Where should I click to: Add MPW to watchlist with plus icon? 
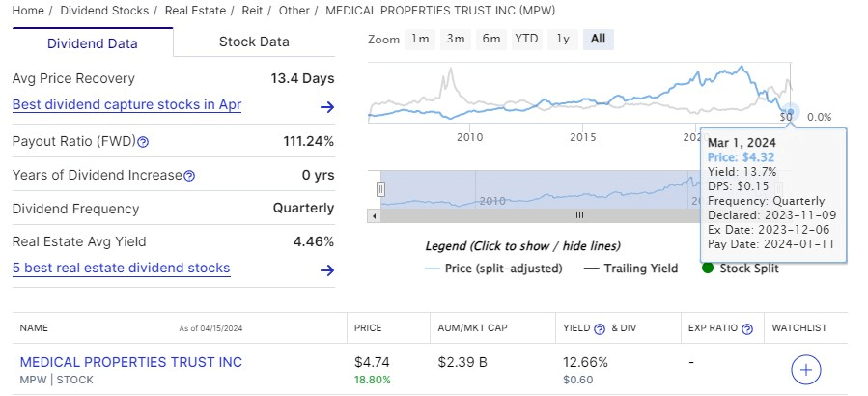[x=805, y=370]
